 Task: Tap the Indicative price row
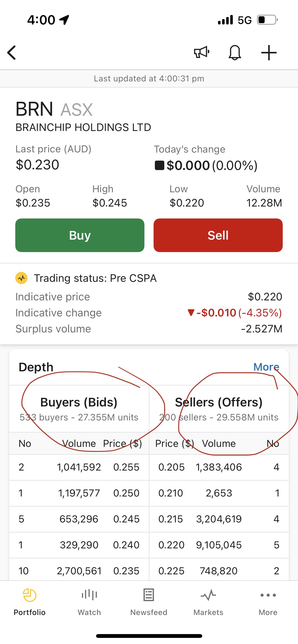(x=149, y=297)
